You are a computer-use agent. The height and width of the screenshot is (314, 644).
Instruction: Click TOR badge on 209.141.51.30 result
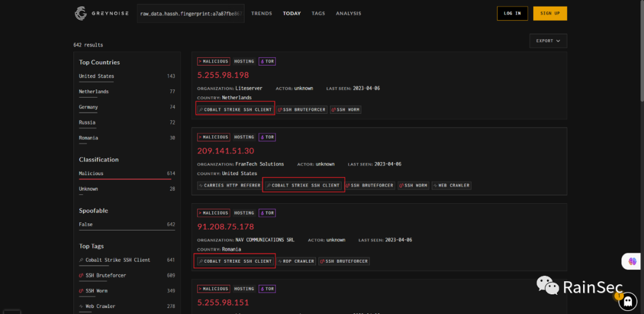click(267, 137)
